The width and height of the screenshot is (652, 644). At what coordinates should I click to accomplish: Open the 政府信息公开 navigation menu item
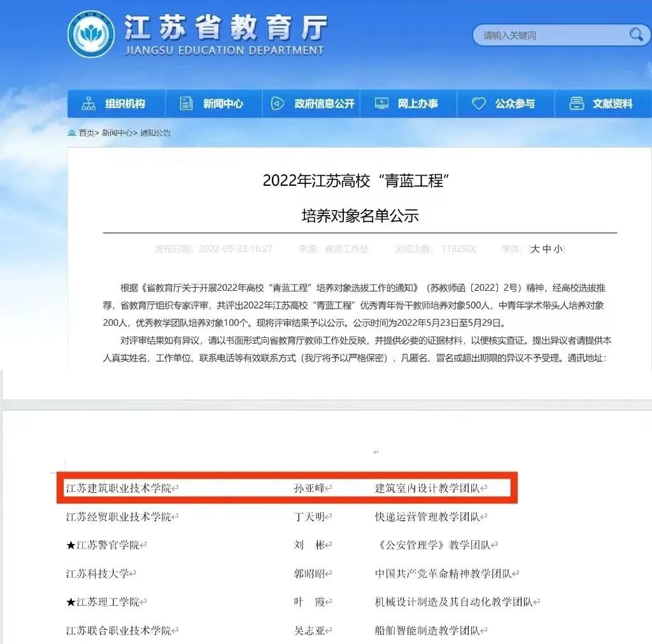tap(323, 104)
